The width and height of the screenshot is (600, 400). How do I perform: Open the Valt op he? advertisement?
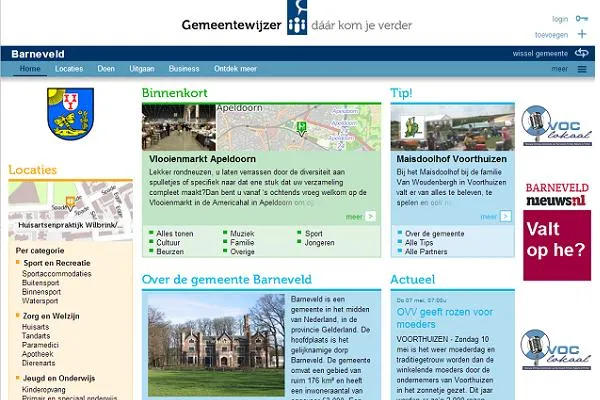point(557,245)
